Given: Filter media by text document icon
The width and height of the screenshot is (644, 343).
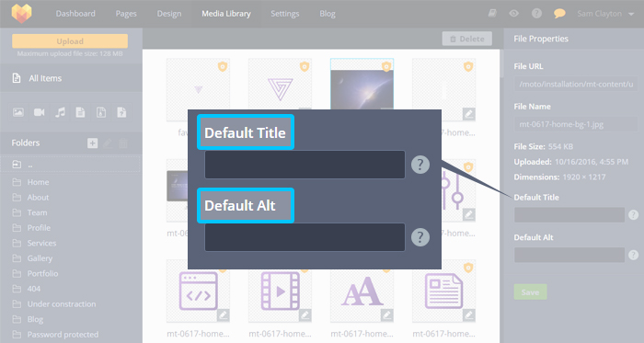Looking at the screenshot, I should [x=81, y=112].
